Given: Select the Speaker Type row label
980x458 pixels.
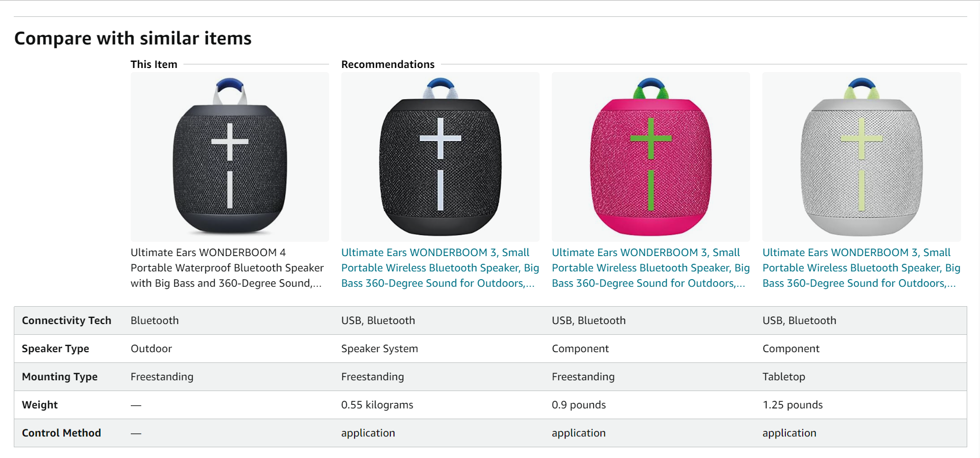Looking at the screenshot, I should [x=55, y=349].
